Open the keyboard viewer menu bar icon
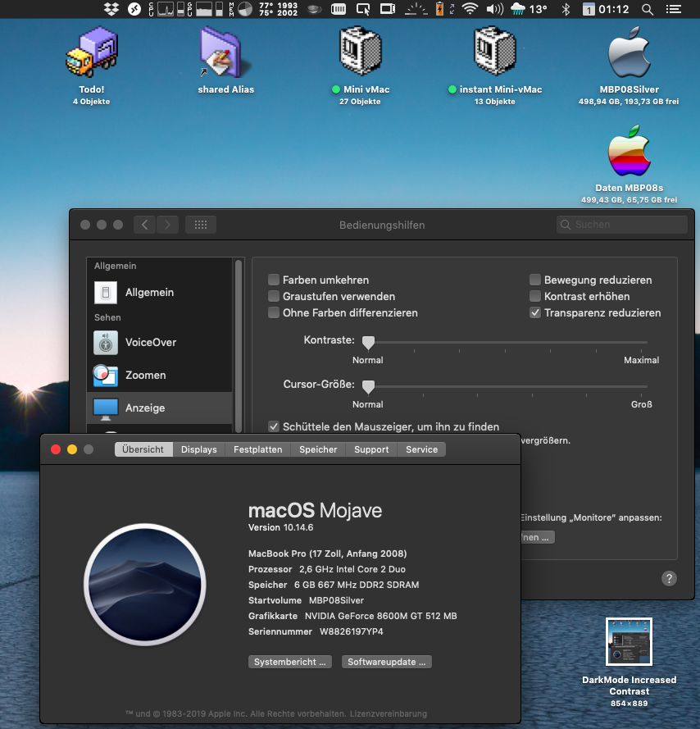 (x=339, y=9)
